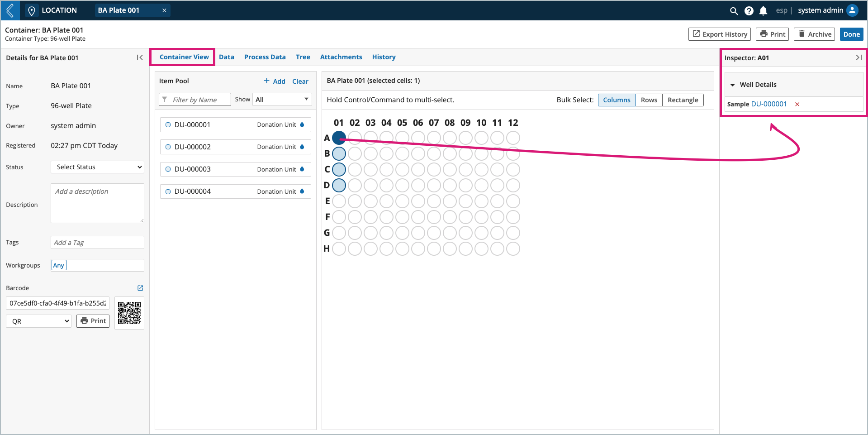Image resolution: width=868 pixels, height=435 pixels.
Task: Switch to the Data tab
Action: click(x=227, y=57)
